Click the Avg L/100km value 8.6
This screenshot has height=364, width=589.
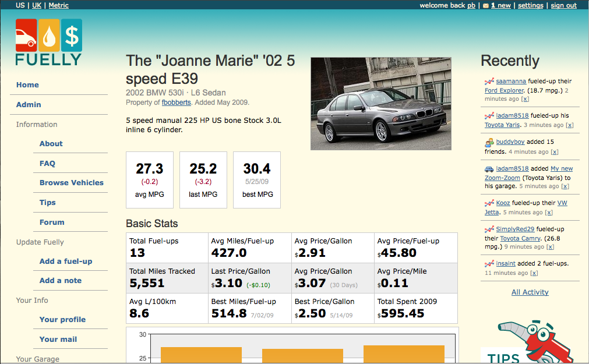point(139,313)
